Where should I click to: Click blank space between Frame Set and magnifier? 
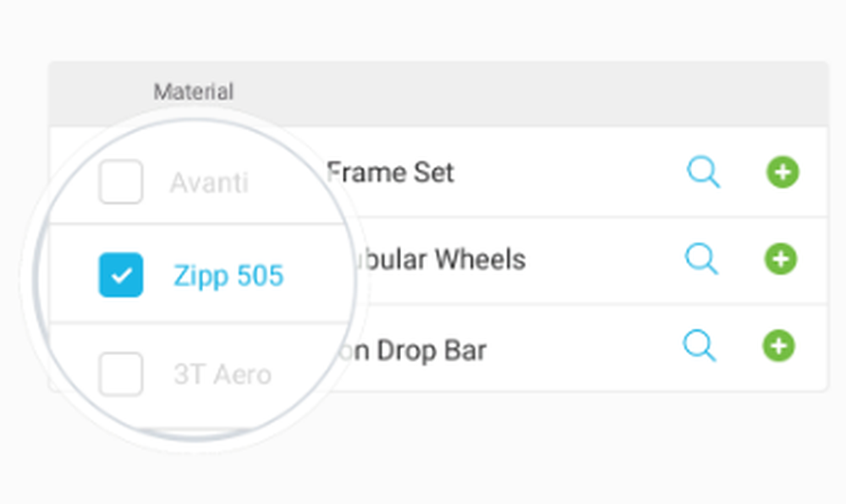pos(567,173)
